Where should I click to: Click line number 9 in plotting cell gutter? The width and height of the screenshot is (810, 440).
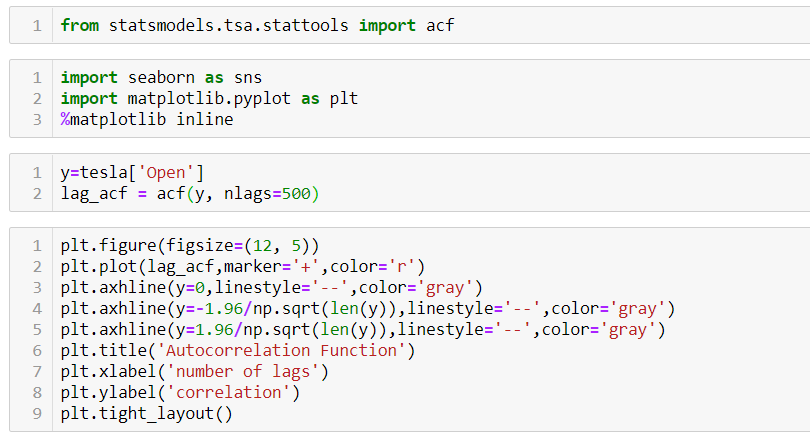37,414
